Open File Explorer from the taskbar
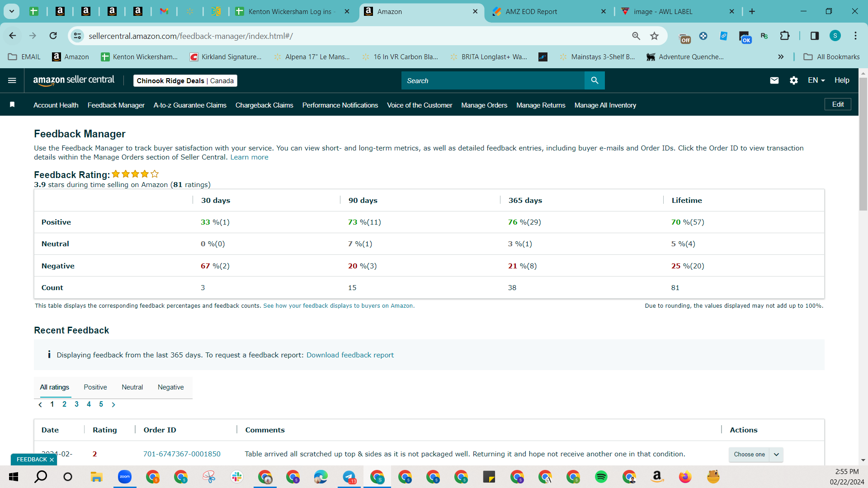Image resolution: width=868 pixels, height=488 pixels. pyautogui.click(x=96, y=477)
